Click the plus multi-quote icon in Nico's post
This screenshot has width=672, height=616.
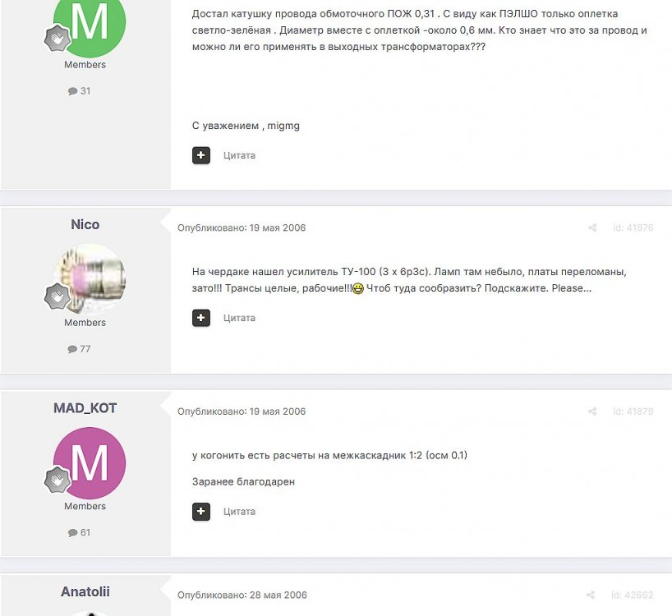pos(201,318)
